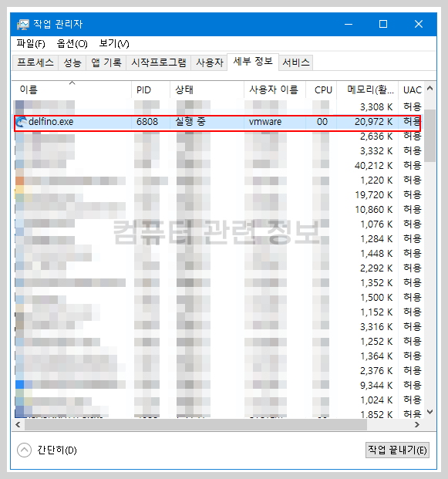
Task: Sort by the 메모리(활... column header
Action: [368, 89]
